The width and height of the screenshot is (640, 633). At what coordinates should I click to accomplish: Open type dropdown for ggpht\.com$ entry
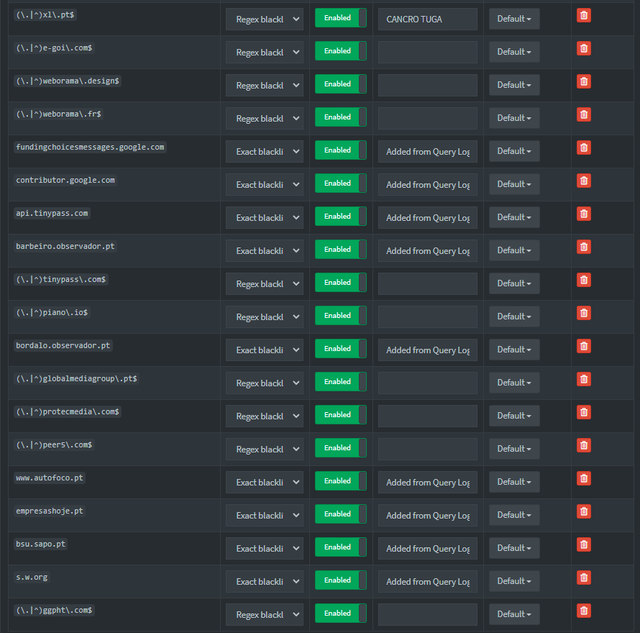click(264, 614)
